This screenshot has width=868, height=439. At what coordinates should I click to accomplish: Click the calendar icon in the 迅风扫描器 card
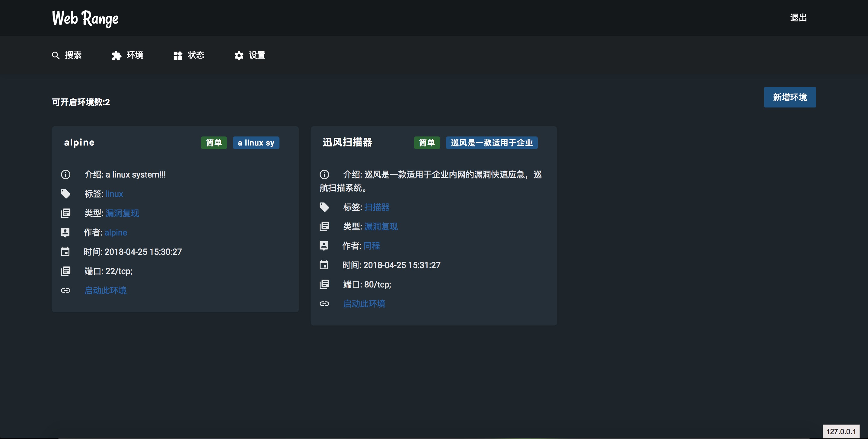(x=324, y=265)
